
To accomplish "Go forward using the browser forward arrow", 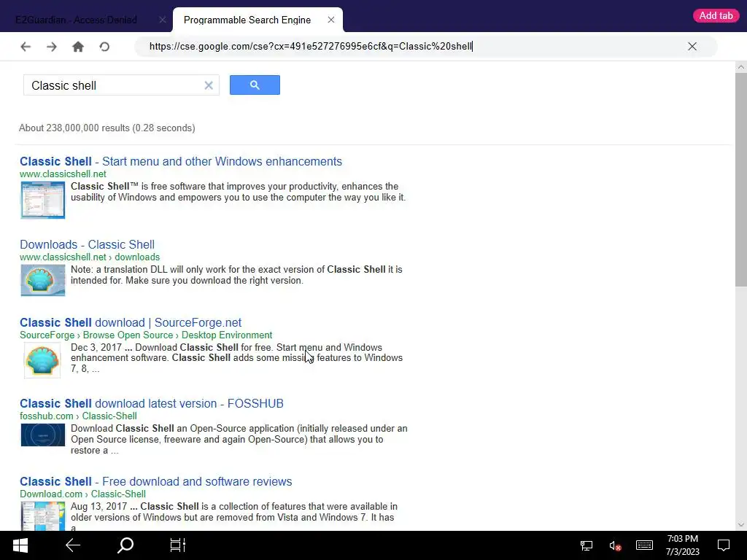I will point(52,46).
